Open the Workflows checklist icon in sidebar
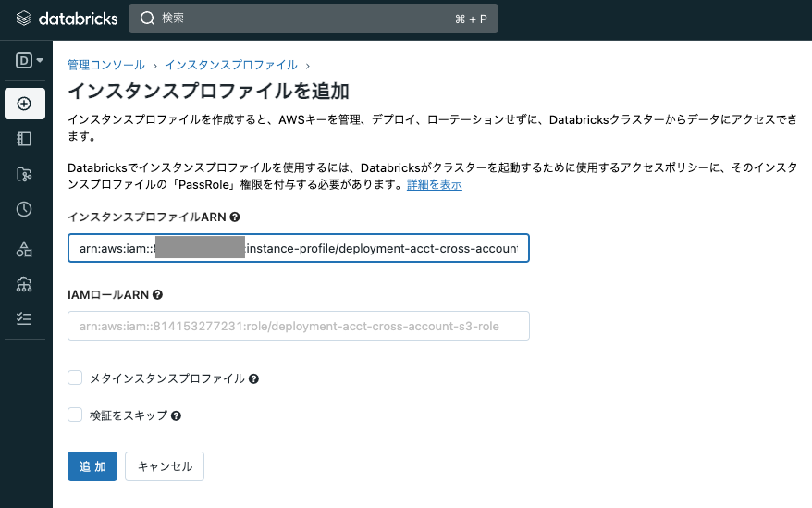 pyautogui.click(x=24, y=318)
